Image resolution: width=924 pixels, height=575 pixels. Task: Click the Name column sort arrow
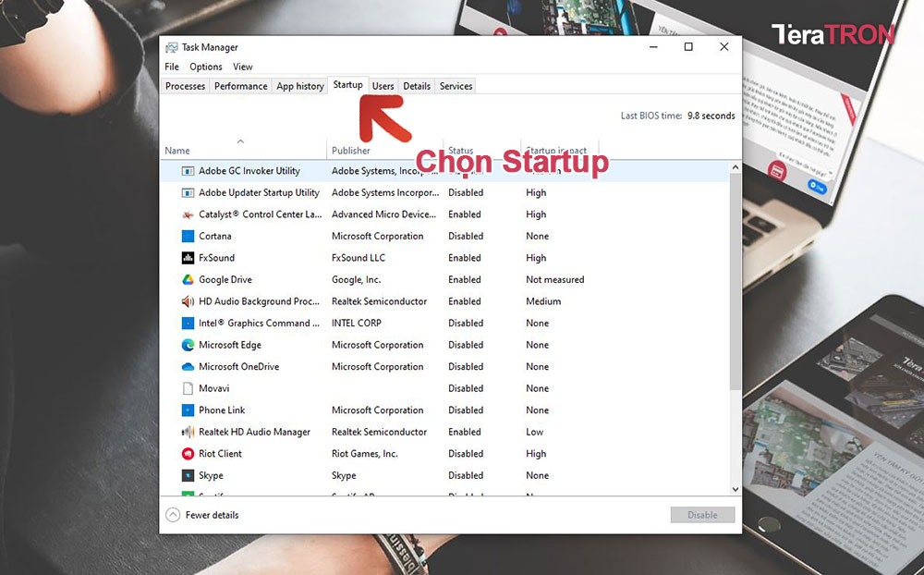point(240,141)
